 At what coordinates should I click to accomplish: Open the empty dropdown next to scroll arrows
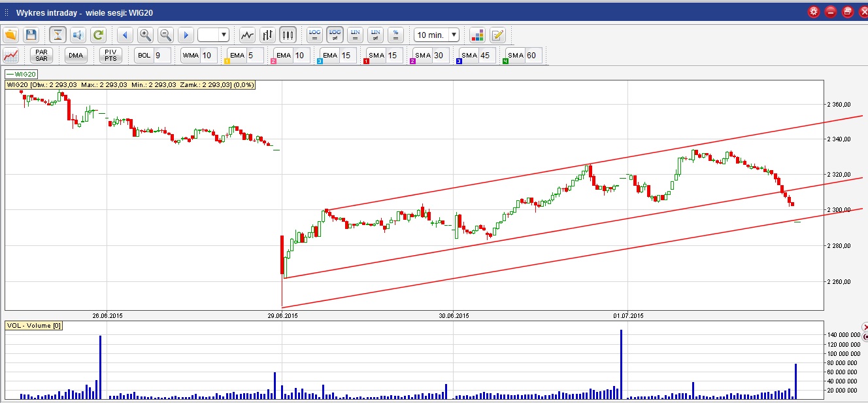pos(214,35)
